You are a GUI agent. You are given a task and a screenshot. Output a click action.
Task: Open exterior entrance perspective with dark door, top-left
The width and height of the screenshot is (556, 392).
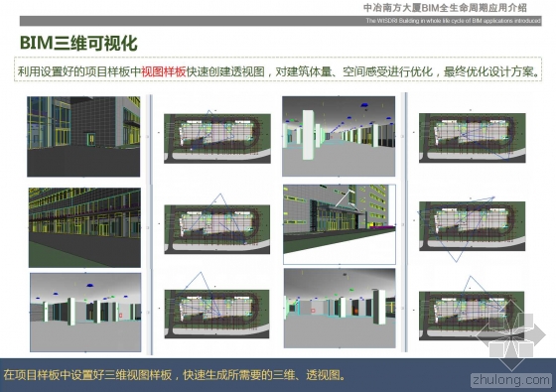[83, 137]
